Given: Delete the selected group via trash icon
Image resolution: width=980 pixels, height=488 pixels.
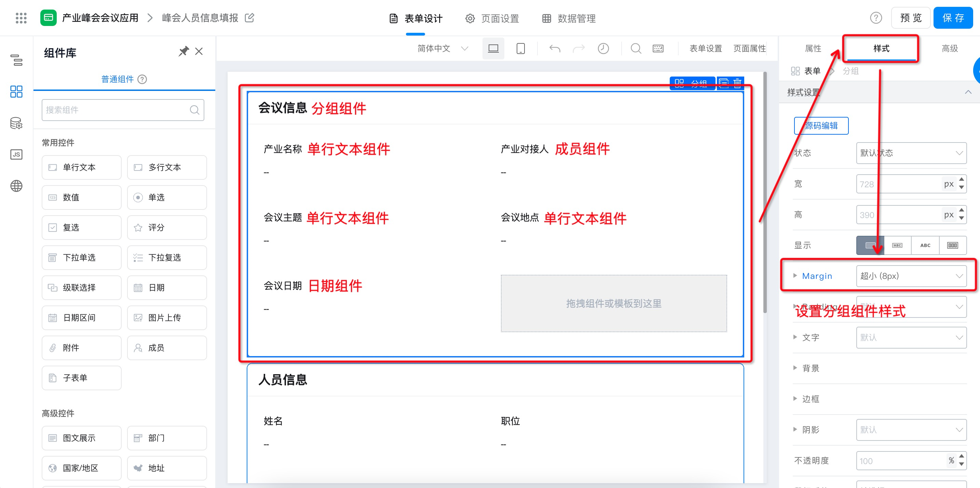Looking at the screenshot, I should point(737,83).
